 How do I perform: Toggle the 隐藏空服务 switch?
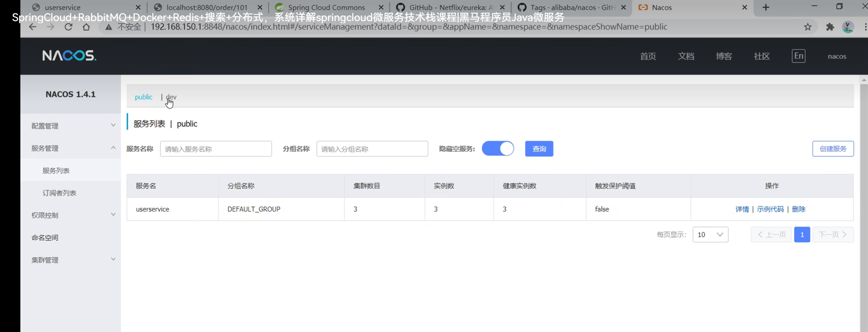tap(498, 149)
